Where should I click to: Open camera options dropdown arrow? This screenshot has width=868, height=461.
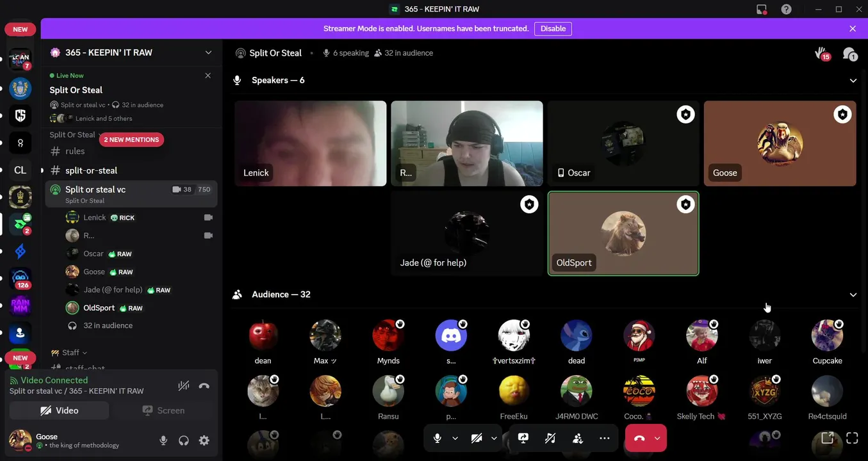[x=494, y=439]
